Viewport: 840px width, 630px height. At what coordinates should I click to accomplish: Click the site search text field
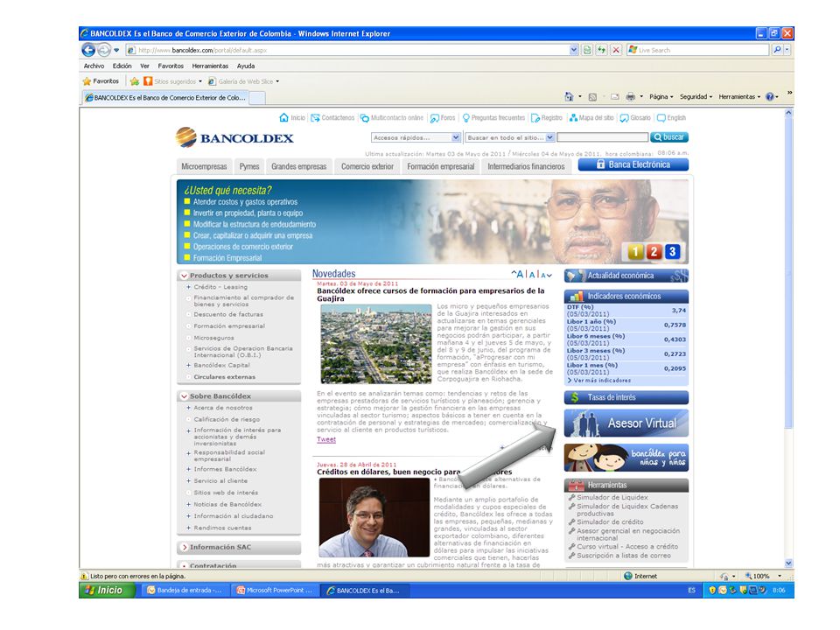pos(602,137)
